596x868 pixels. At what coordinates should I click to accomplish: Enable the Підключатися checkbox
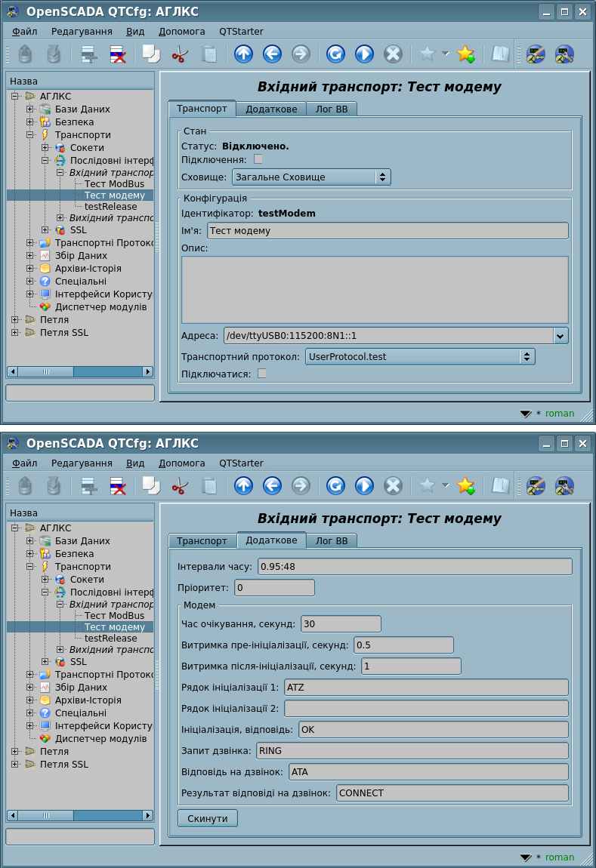(x=262, y=373)
